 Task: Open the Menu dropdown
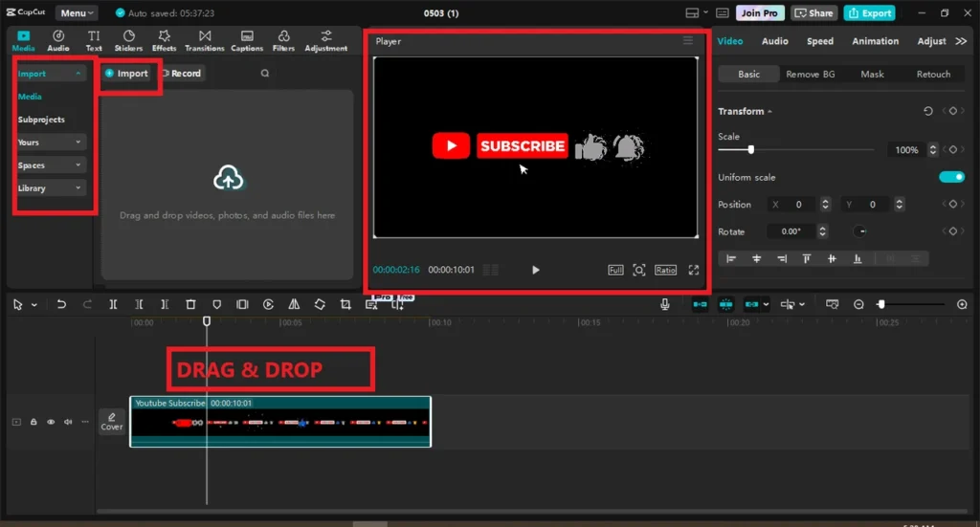[78, 12]
